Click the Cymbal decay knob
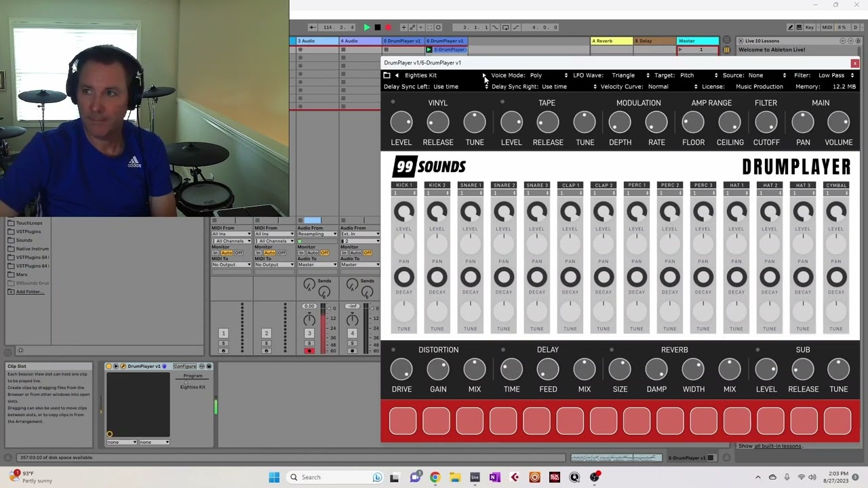Image resolution: width=868 pixels, height=488 pixels. 836,277
